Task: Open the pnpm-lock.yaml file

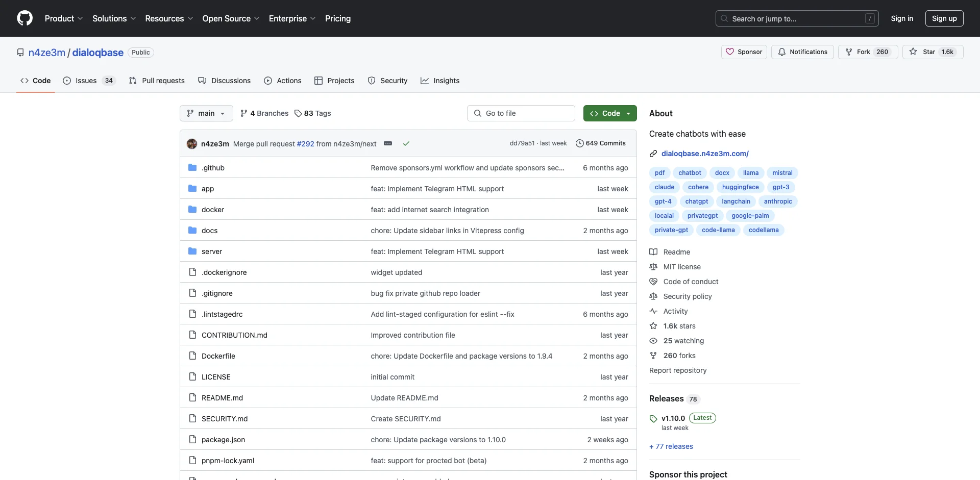Action: tap(228, 461)
